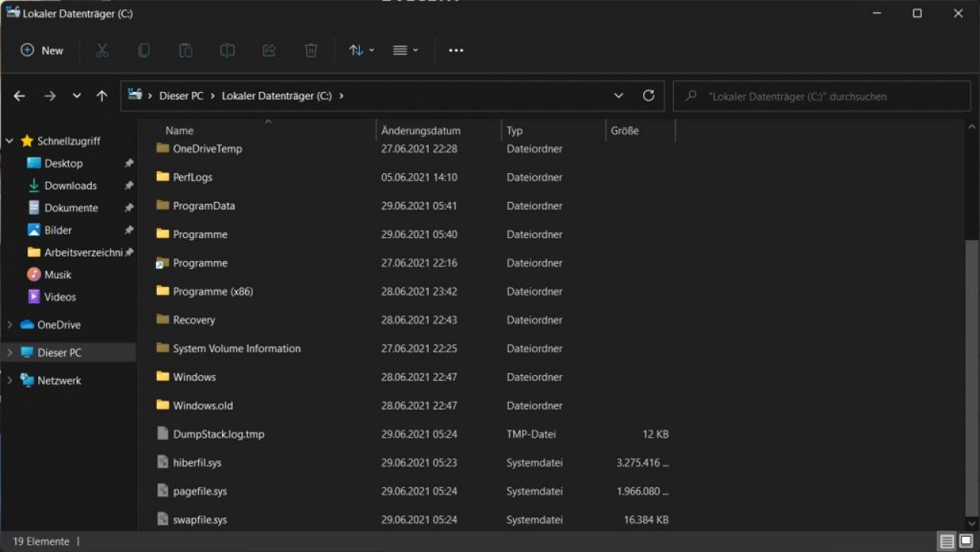This screenshot has height=552, width=980.
Task: Select Programme folder dated 29.06.2021
Action: [x=200, y=234]
